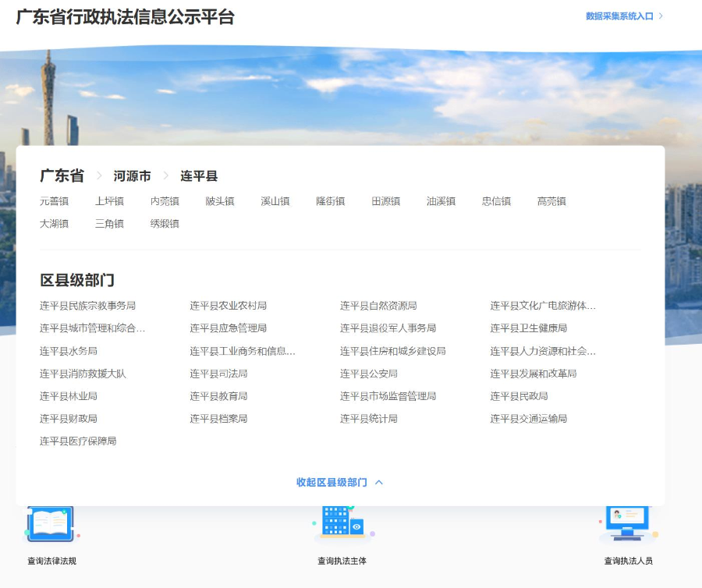Open 连平县市场监督管理局 department
The image size is (702, 588).
[x=388, y=396]
